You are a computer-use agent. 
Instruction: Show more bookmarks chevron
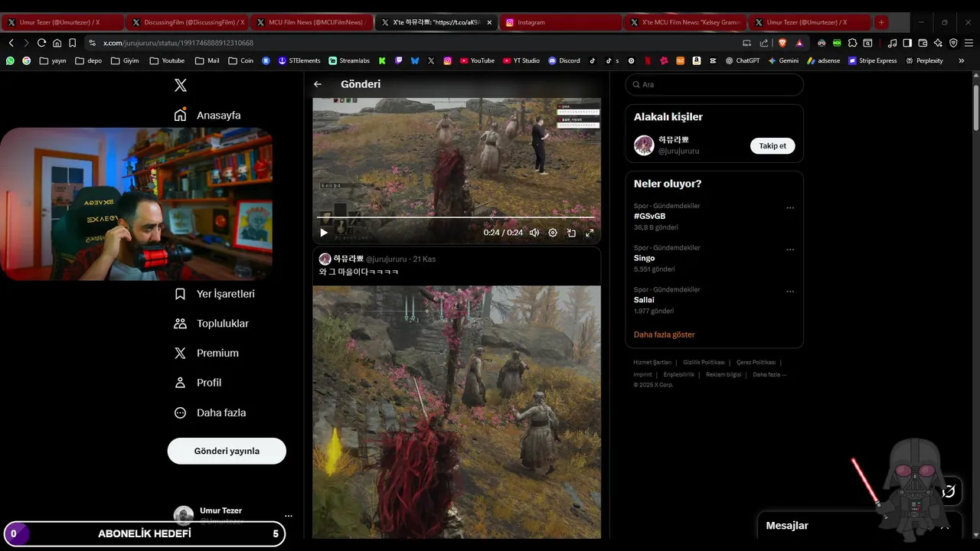click(962, 60)
